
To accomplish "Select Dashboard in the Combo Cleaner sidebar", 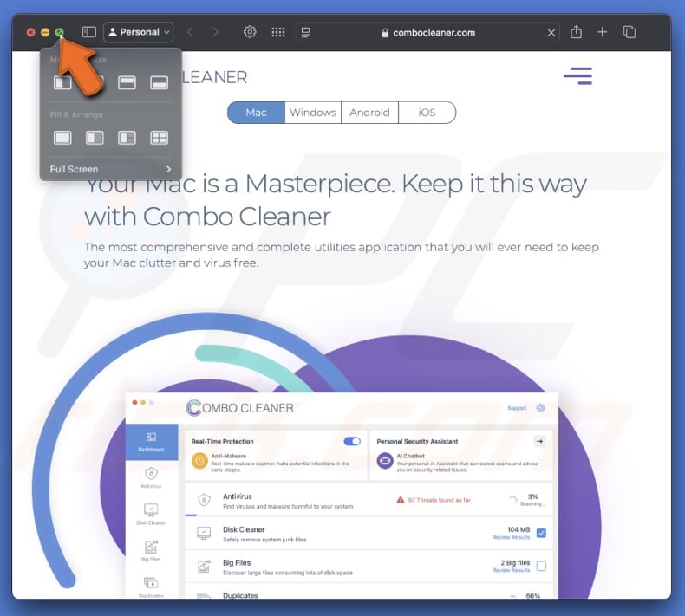I will (151, 442).
